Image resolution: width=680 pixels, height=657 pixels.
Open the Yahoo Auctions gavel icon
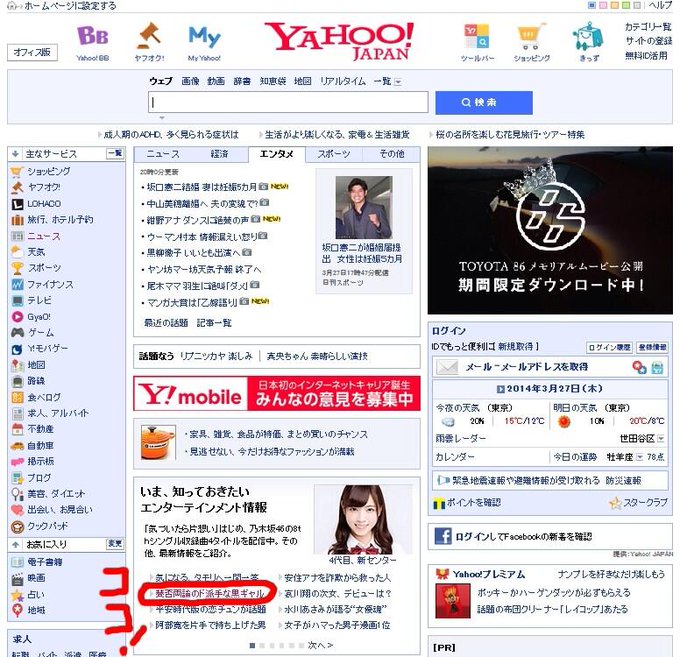click(x=149, y=36)
